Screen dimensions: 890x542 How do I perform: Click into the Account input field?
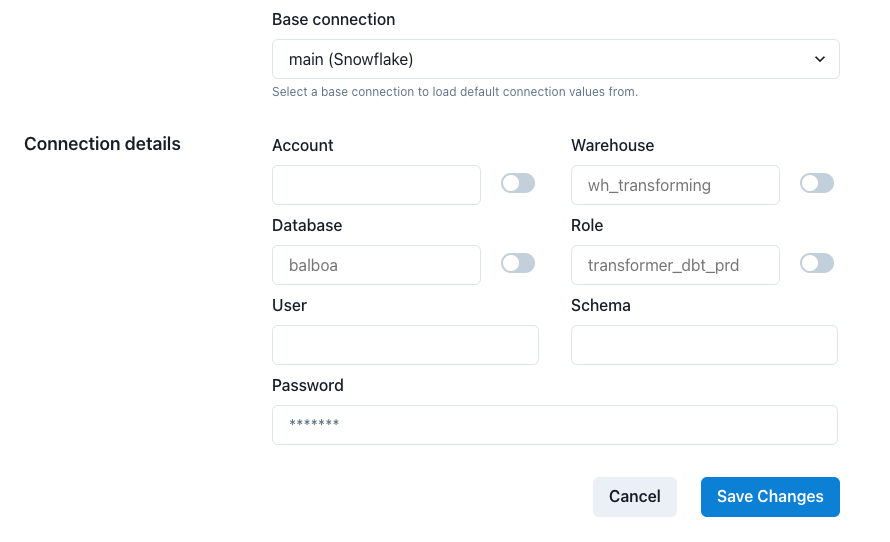pos(376,185)
